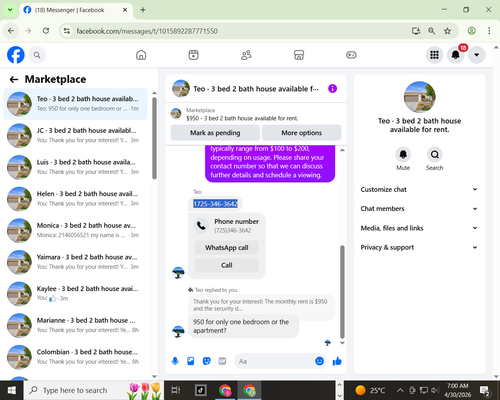Select the Messenger | Facebook tab
The height and width of the screenshot is (400, 500).
click(76, 10)
